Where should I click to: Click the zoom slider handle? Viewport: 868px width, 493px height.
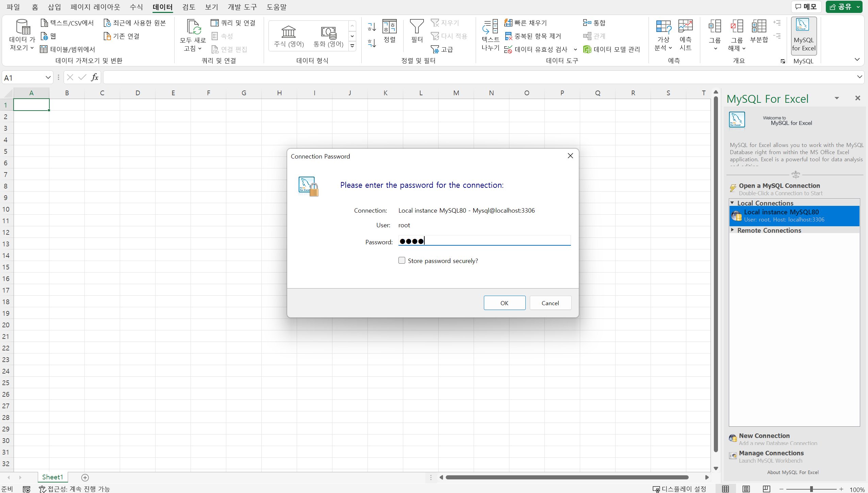(811, 489)
